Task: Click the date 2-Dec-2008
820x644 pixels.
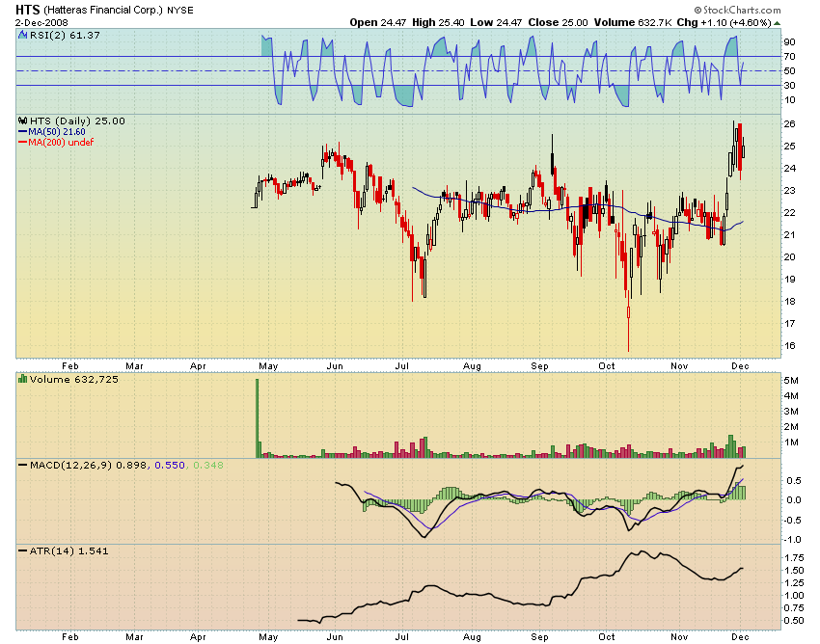Action: (x=41, y=23)
